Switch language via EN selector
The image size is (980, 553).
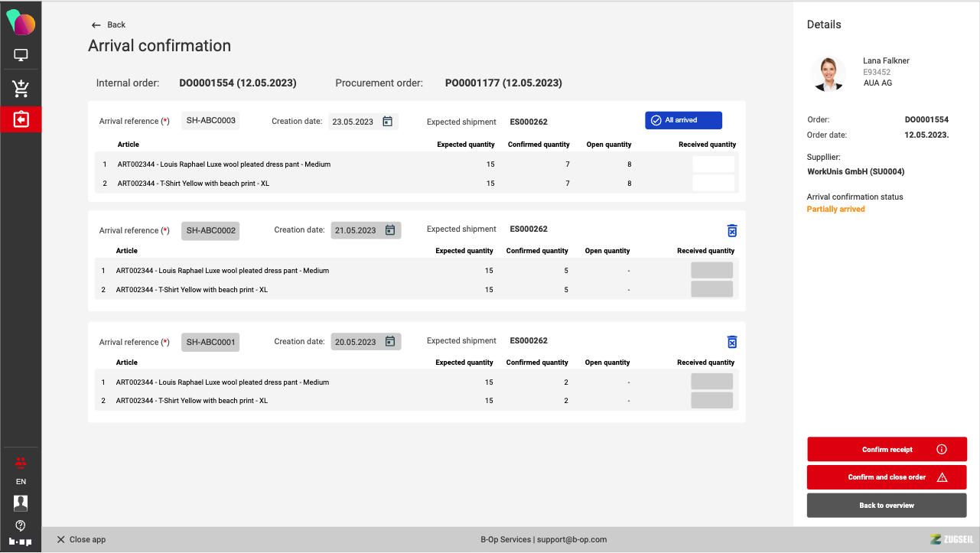pyautogui.click(x=21, y=482)
